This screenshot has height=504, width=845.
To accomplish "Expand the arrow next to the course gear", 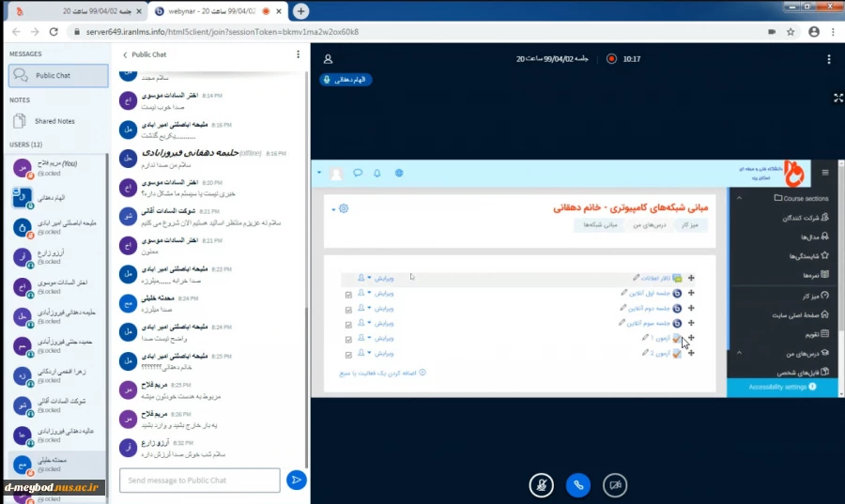I will coord(333,209).
